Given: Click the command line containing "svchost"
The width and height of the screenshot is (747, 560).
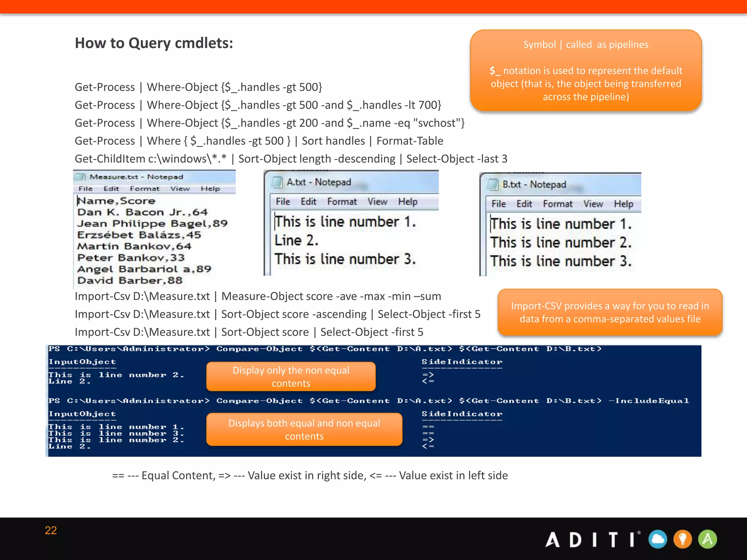Looking at the screenshot, I should (x=270, y=123).
